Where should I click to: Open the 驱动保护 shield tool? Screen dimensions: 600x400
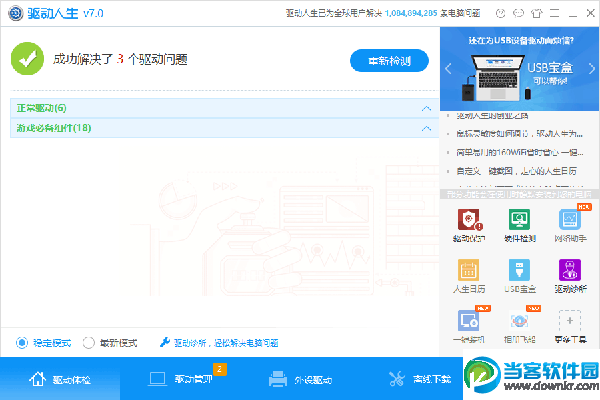point(469,225)
